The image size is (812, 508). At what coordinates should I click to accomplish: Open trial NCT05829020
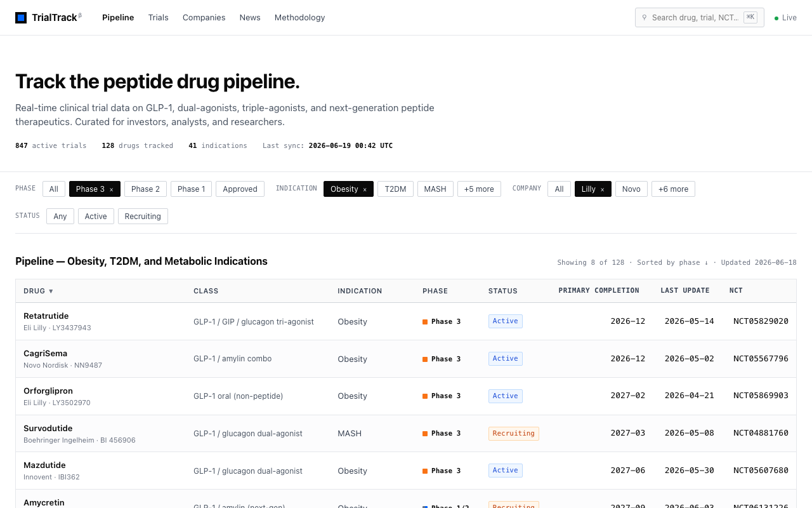(x=761, y=321)
